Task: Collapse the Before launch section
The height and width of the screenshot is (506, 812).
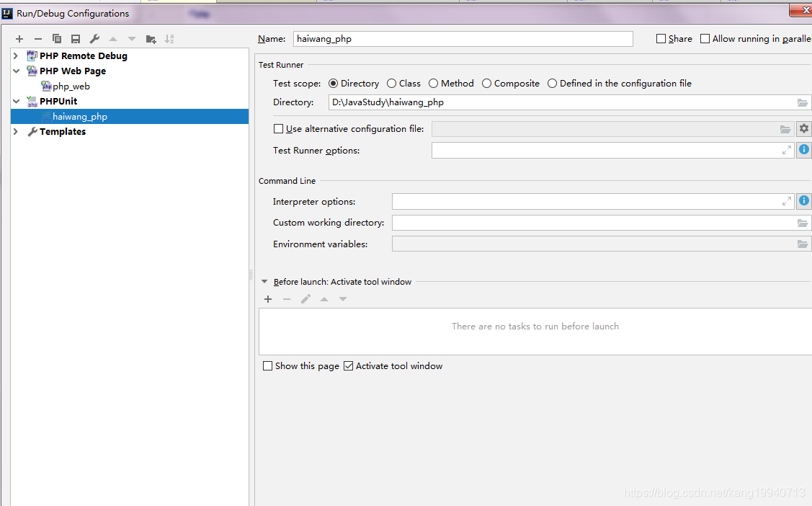Action: [264, 282]
